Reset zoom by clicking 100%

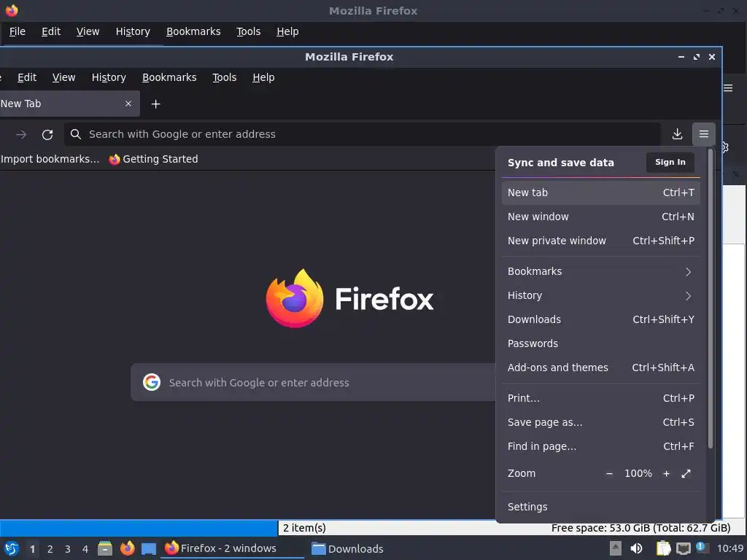click(638, 473)
